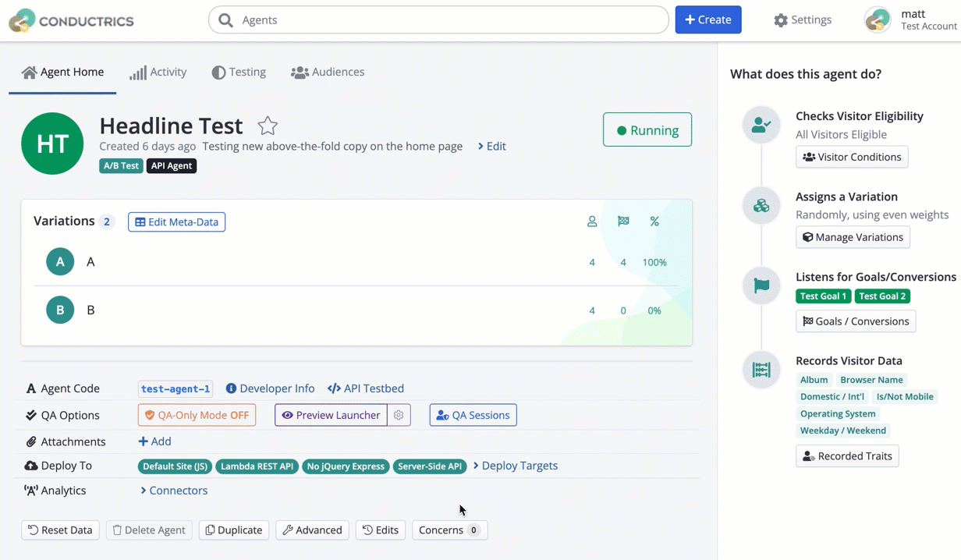Screen dimensions: 961x560
Task: Open Concerns button
Action: (x=449, y=530)
